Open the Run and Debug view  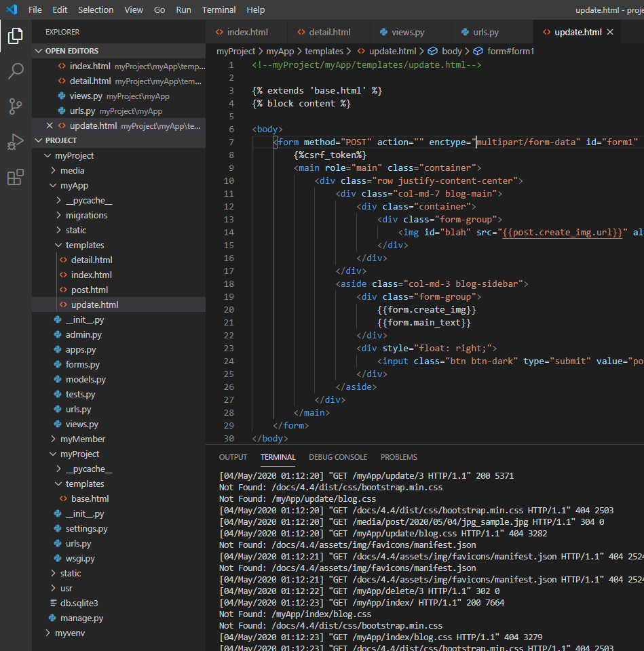click(x=15, y=142)
